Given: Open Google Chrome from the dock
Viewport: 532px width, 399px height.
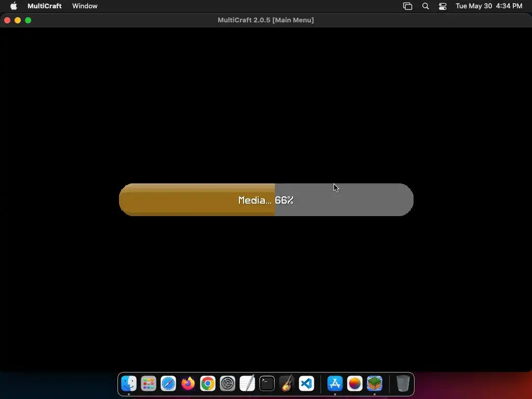Looking at the screenshot, I should (208, 384).
